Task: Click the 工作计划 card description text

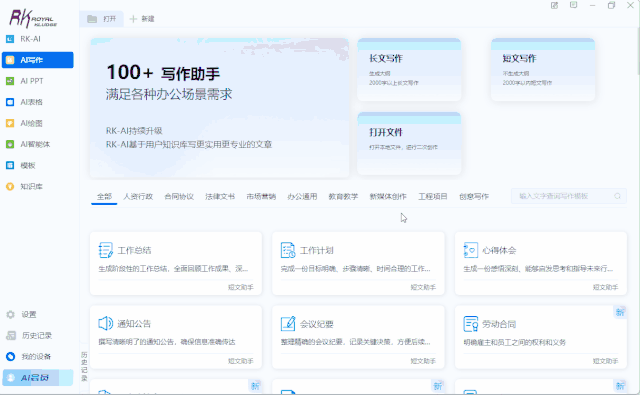Action: [356, 269]
